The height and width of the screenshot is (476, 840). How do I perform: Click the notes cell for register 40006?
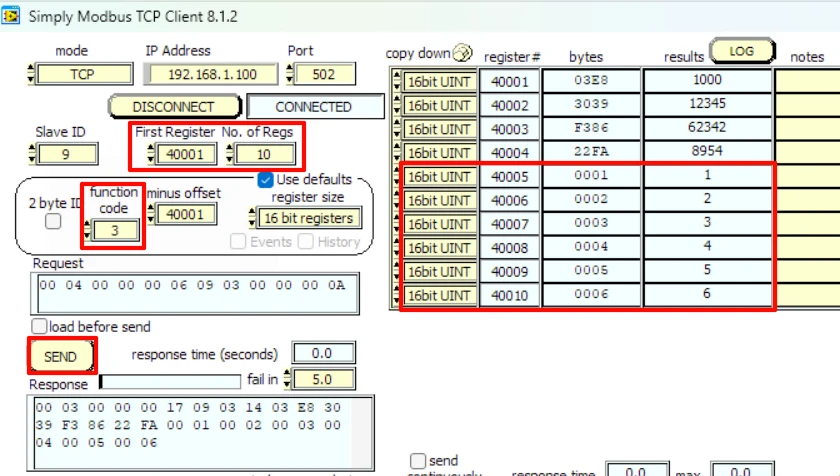coord(807,199)
